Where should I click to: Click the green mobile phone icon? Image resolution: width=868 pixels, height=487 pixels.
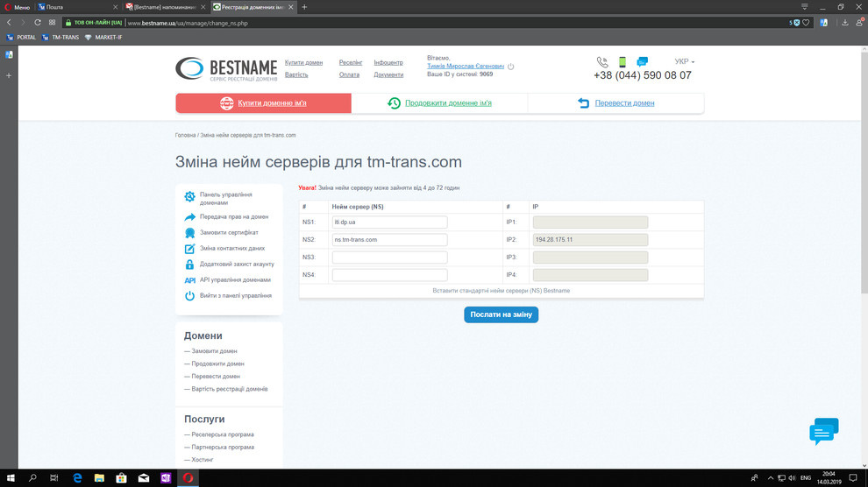623,62
